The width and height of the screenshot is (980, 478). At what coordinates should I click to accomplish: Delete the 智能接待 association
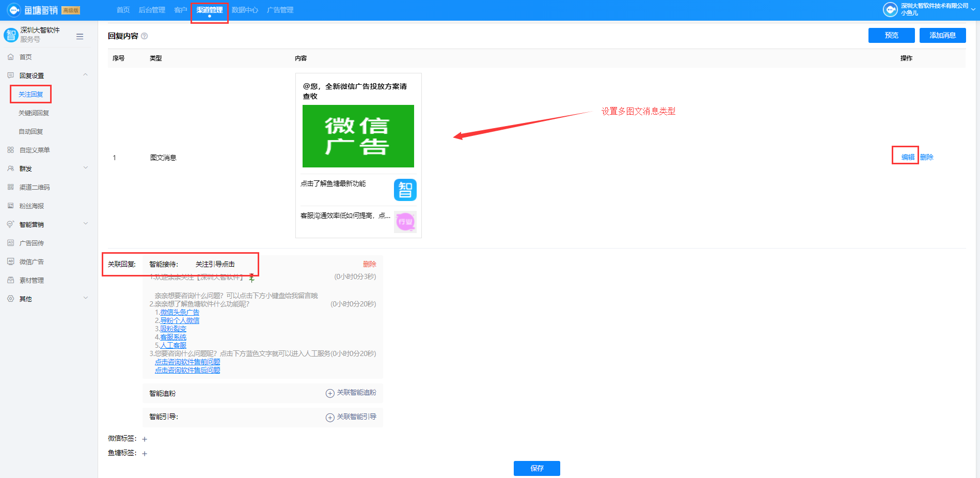point(369,264)
